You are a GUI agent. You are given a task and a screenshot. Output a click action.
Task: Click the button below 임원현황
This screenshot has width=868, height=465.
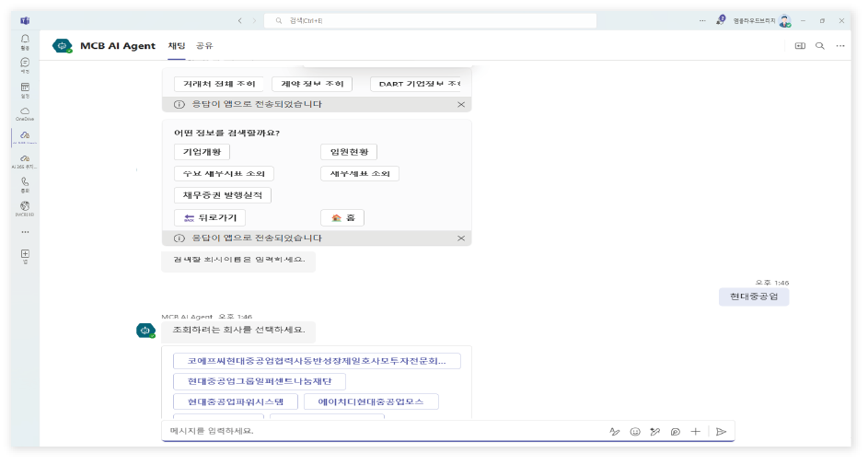coord(360,174)
